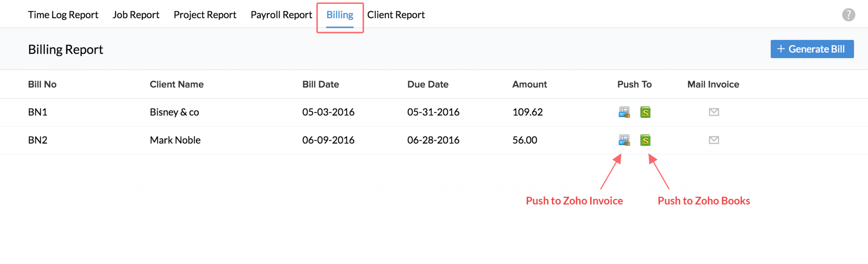Viewport: 868px width, 264px height.
Task: Select the Payroll Report tab
Action: [x=281, y=15]
